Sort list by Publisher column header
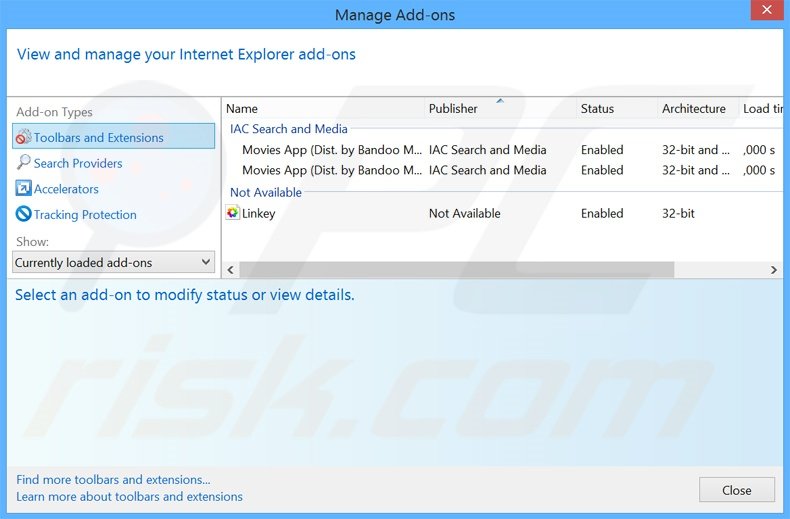Viewport: 790px width, 519px height. 500,108
